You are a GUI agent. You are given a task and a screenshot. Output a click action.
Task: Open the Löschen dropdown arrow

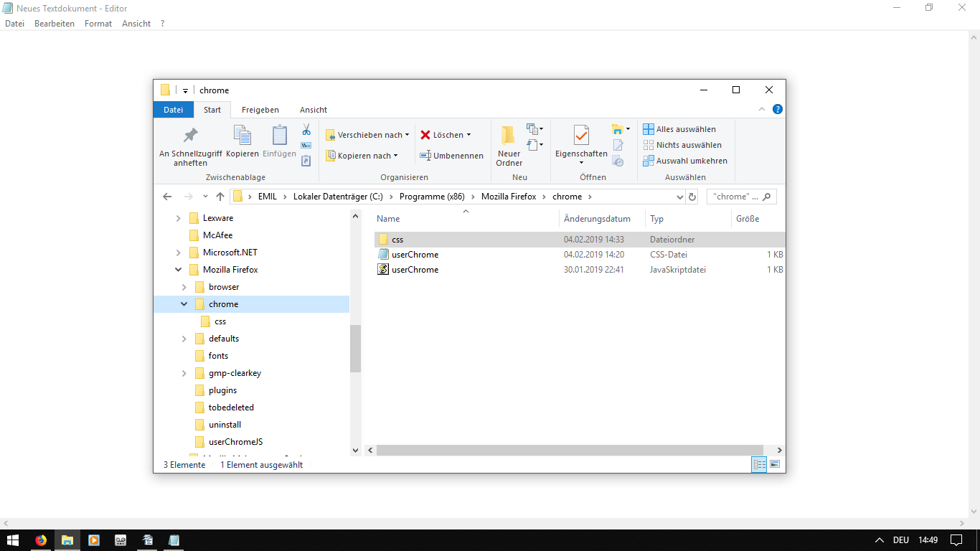(x=468, y=135)
